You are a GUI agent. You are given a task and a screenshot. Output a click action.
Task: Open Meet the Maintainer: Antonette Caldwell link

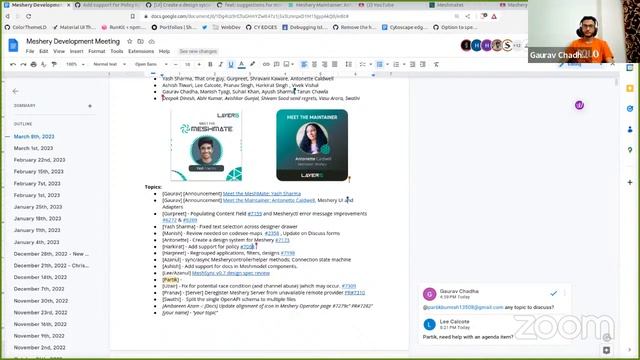[x=269, y=200]
